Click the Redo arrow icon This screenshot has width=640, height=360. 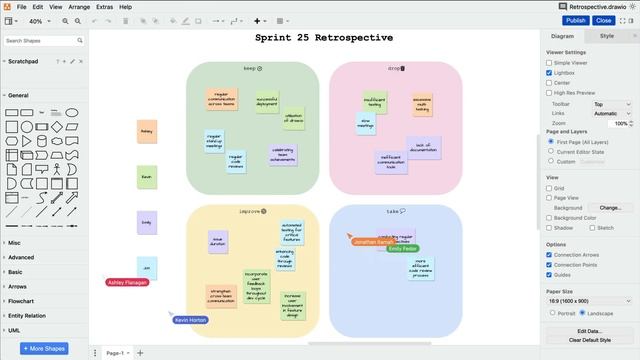coord(108,21)
